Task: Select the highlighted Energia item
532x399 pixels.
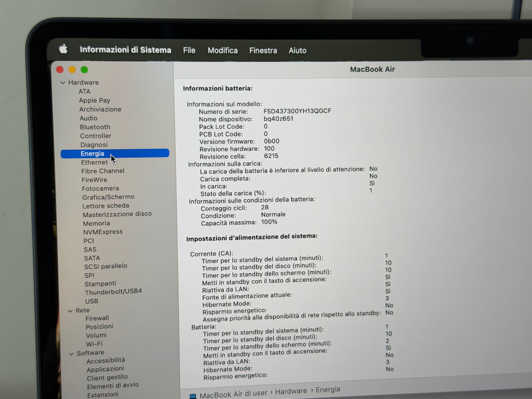Action: pyautogui.click(x=115, y=153)
